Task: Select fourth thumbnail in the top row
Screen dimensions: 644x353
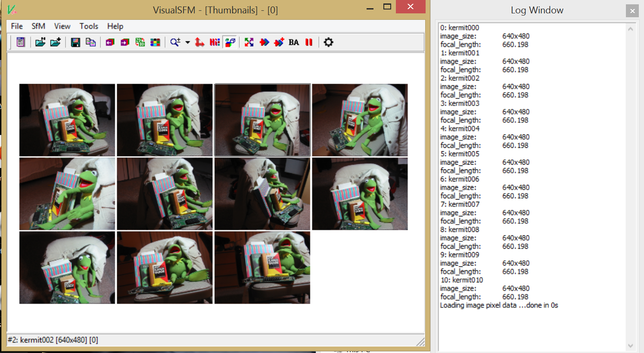Action: pyautogui.click(x=360, y=120)
